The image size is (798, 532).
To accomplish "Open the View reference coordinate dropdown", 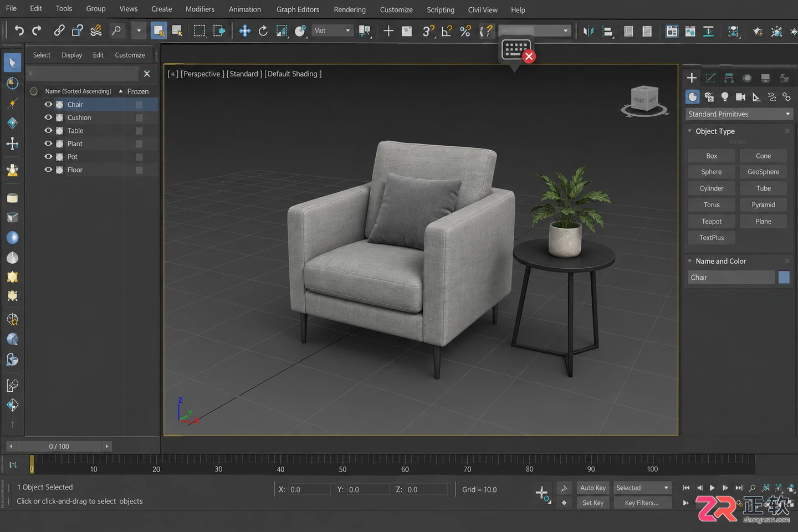I will click(332, 30).
